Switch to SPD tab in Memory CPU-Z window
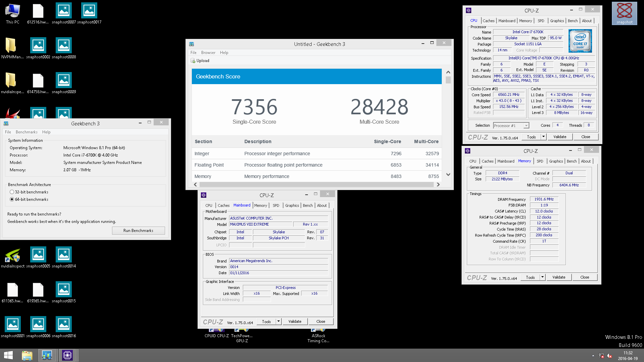Image resolution: width=644 pixels, height=362 pixels. (540, 161)
